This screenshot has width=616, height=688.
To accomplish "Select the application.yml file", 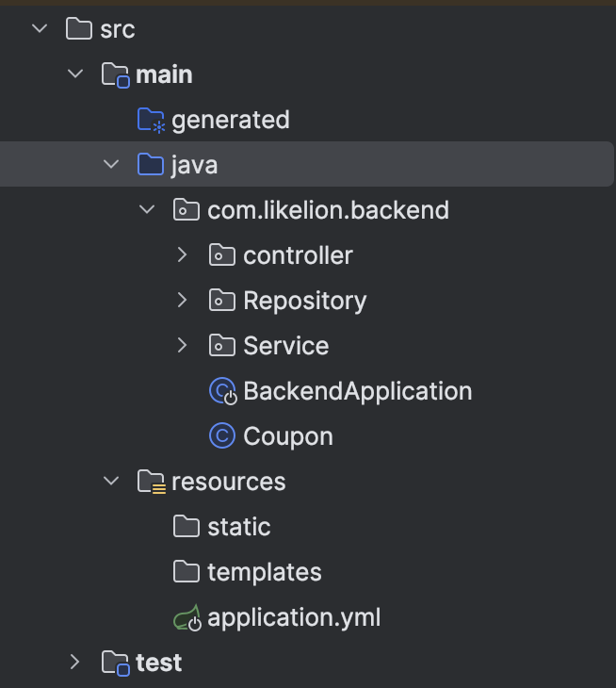I will click(x=294, y=617).
